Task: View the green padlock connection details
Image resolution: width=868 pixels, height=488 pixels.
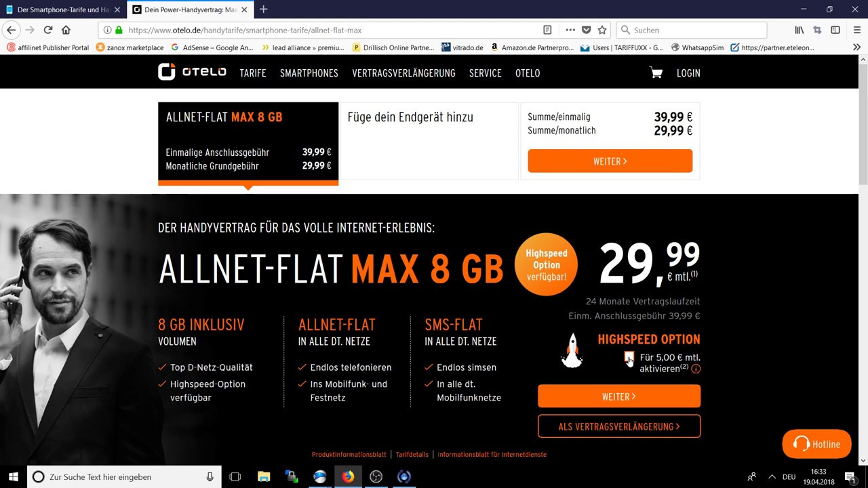Action: [119, 30]
